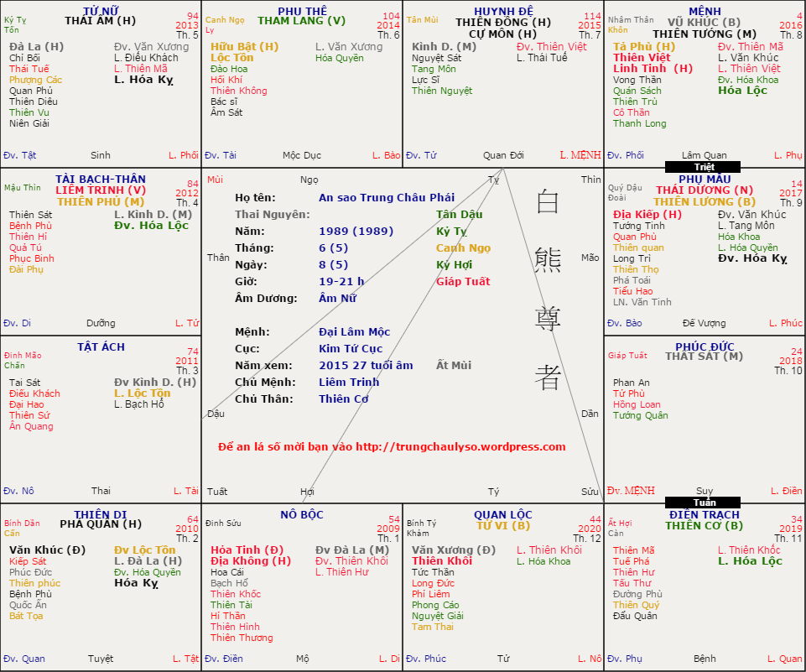Select the PHÚC ĐỨC palace heading

point(704,346)
